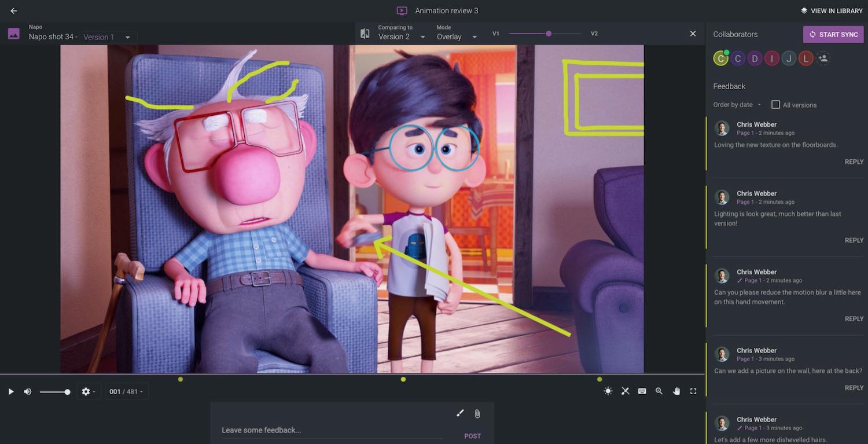Click middle annotation marker on timeline
This screenshot has width=868, height=444.
[x=403, y=379]
